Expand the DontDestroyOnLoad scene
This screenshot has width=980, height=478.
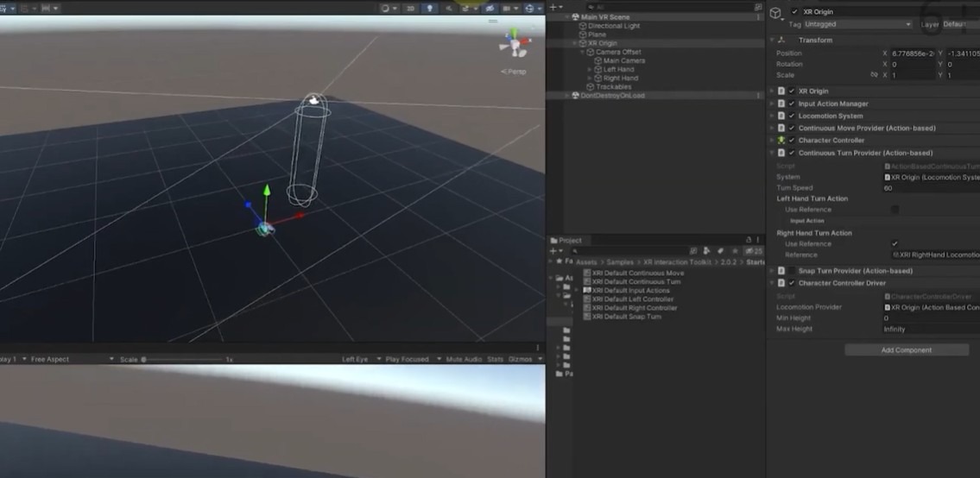[567, 96]
